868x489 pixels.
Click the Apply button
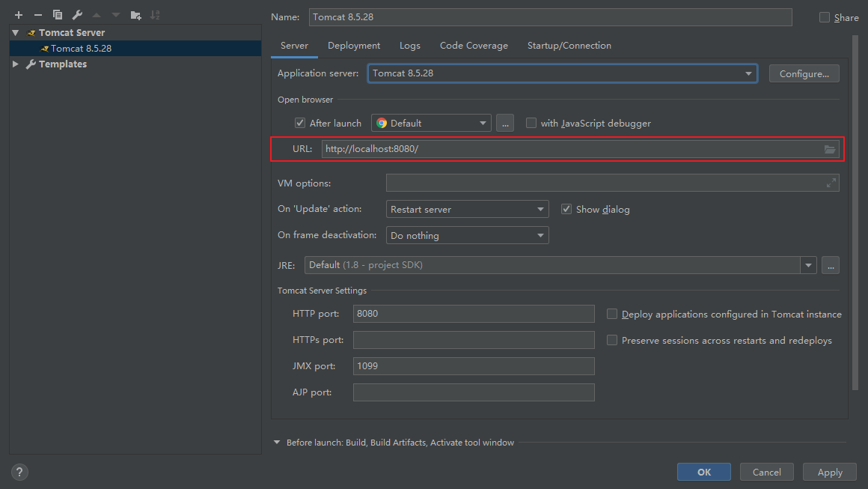(x=829, y=472)
